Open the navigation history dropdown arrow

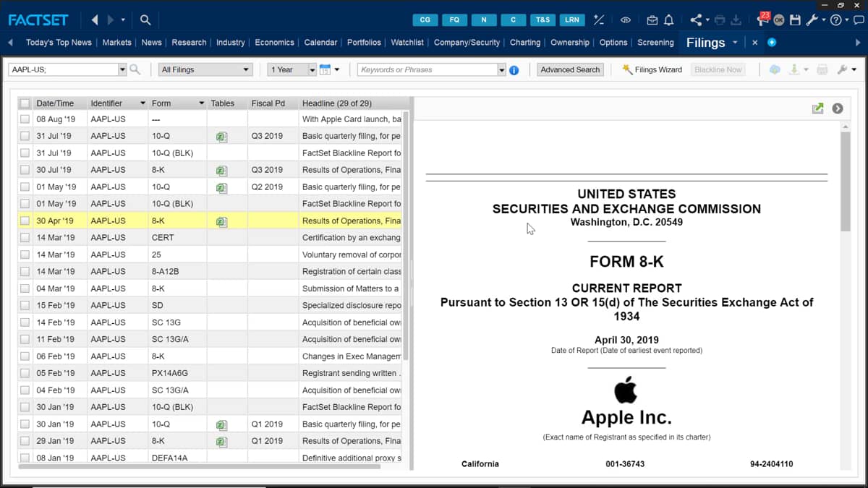pos(123,20)
